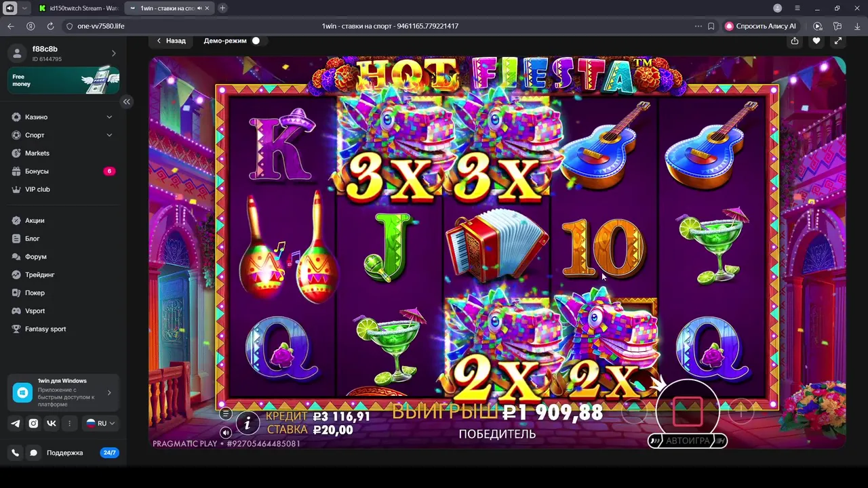This screenshot has height=488, width=868.
Task: Increase the bet with plus button
Action: point(741,411)
